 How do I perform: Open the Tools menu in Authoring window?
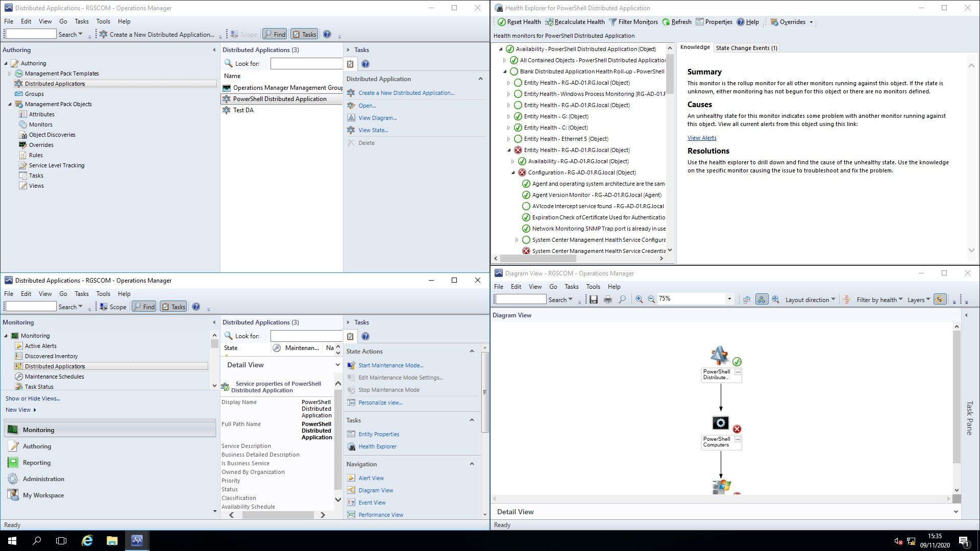tap(103, 21)
